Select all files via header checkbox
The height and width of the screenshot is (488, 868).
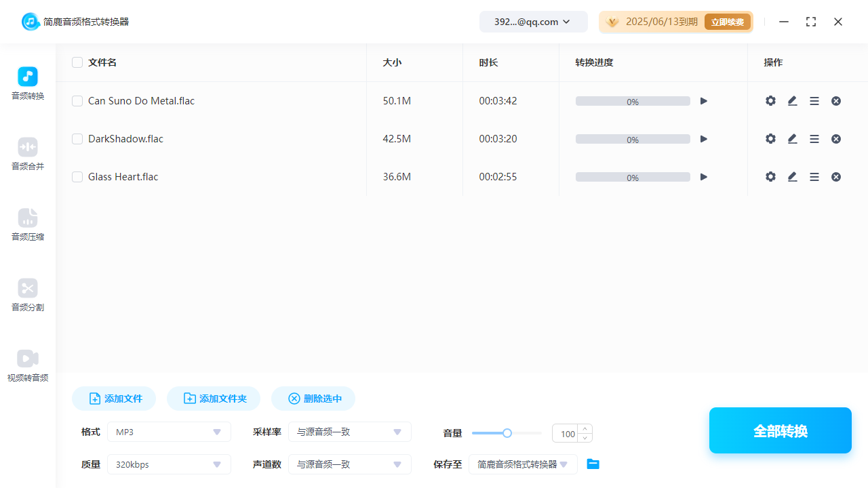[77, 62]
